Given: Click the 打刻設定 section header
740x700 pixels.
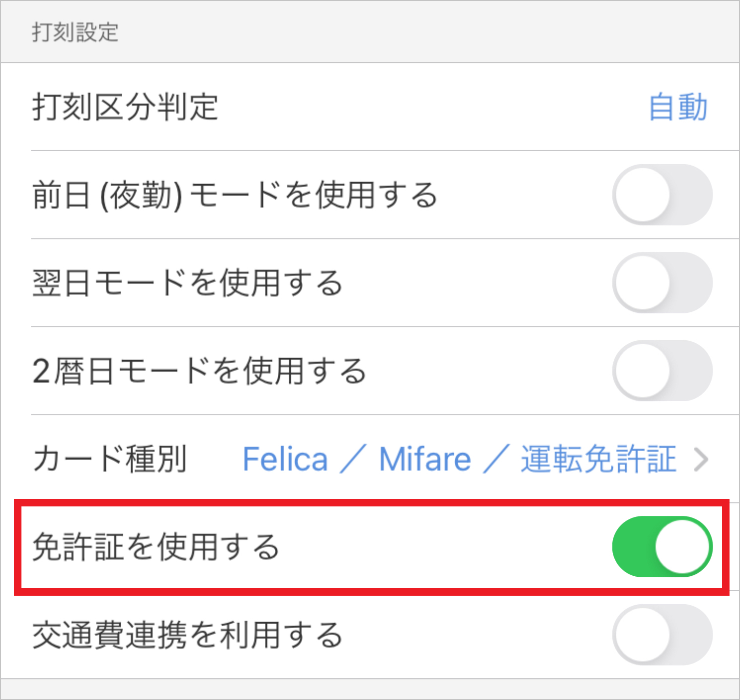Looking at the screenshot, I should point(75,32).
